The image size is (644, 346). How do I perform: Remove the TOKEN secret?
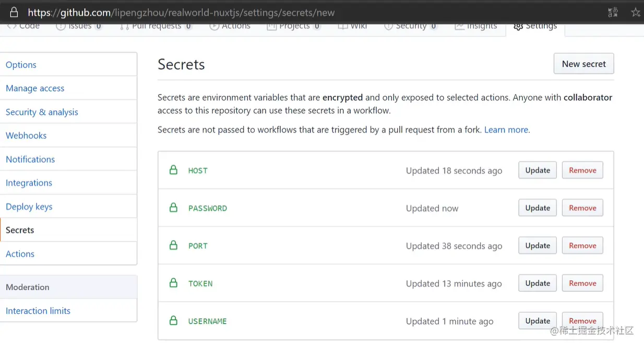pos(582,283)
